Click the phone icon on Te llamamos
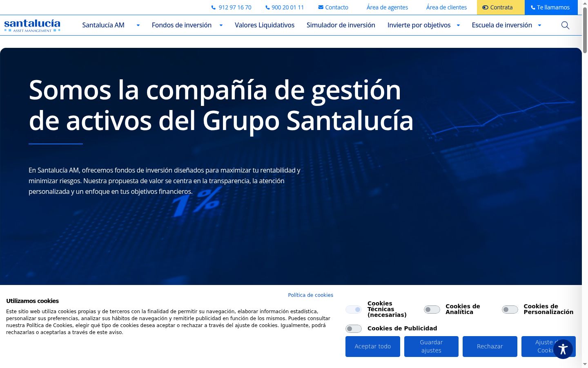This screenshot has width=588, height=368. (x=533, y=7)
